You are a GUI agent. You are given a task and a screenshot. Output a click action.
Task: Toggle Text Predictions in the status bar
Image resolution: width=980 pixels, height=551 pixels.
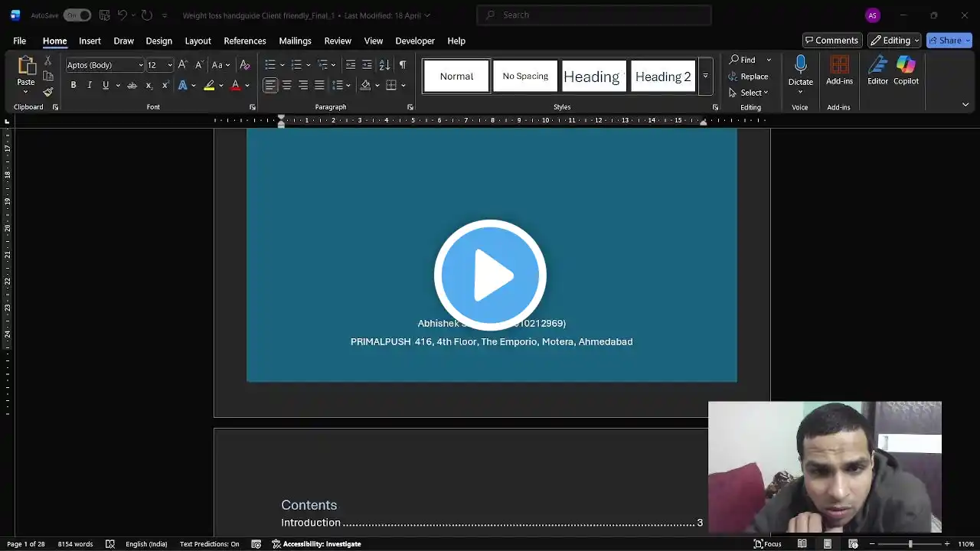coord(209,544)
